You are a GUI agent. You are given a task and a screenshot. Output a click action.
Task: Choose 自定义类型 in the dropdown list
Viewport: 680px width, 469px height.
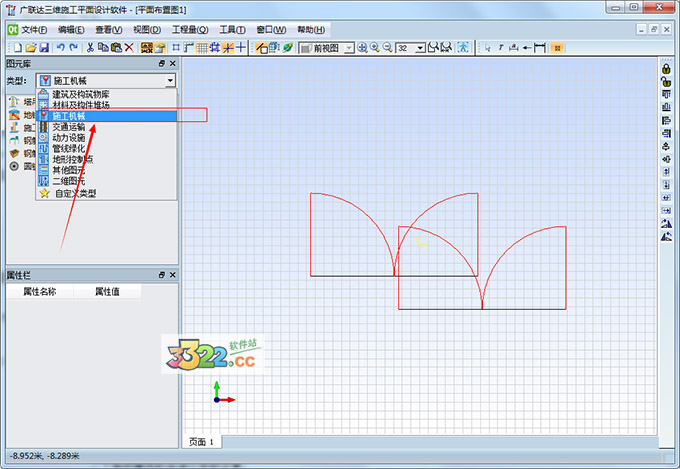(74, 193)
